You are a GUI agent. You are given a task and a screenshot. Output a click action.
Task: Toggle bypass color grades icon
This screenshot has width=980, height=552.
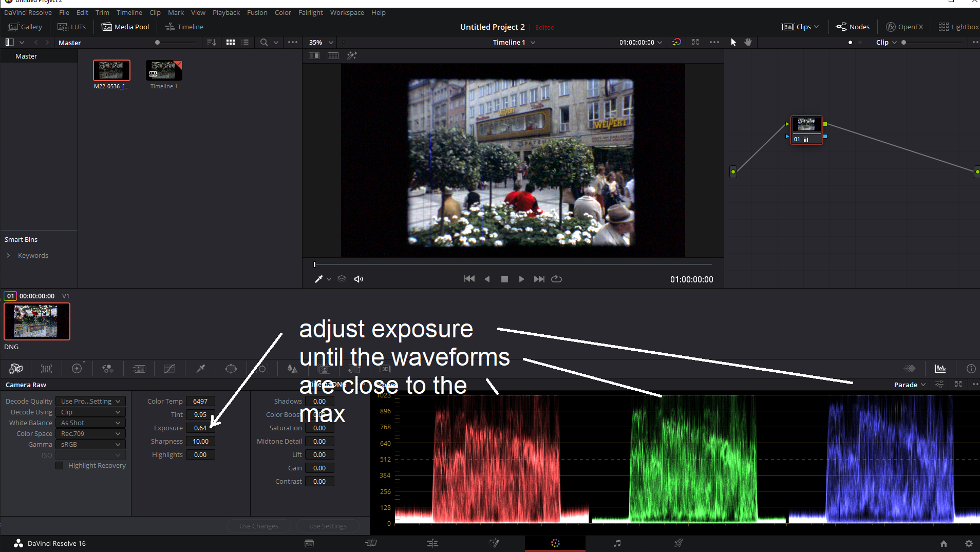[676, 42]
